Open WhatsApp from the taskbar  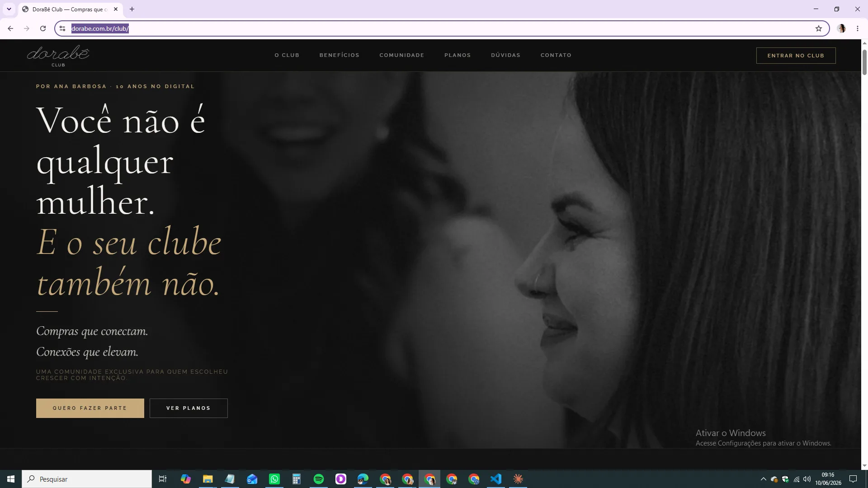pos(274,479)
